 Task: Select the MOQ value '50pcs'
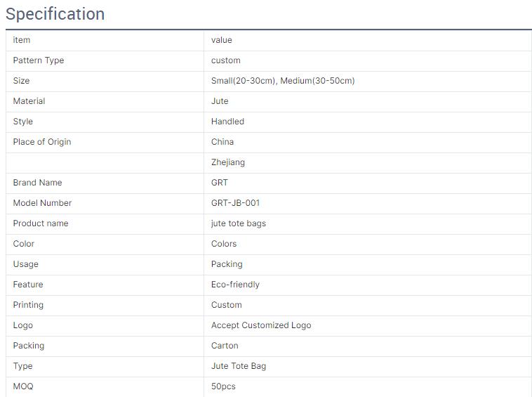[223, 386]
